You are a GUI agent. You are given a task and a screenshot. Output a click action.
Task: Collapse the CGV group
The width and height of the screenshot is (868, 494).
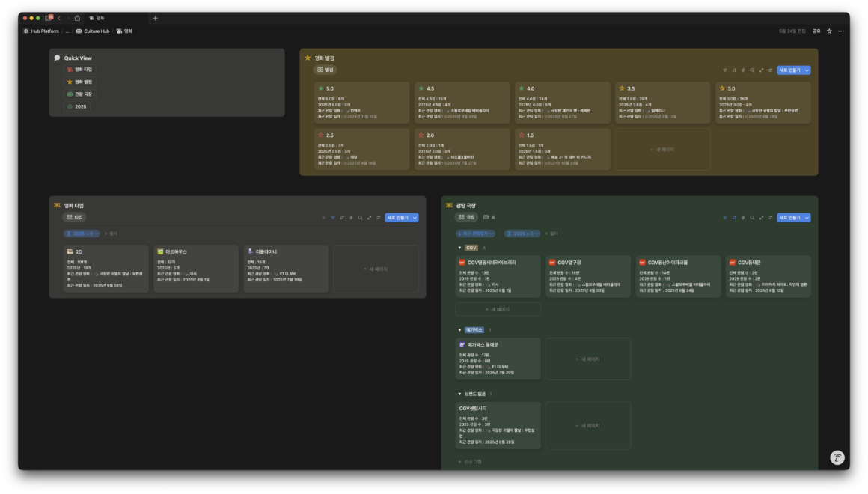point(459,248)
